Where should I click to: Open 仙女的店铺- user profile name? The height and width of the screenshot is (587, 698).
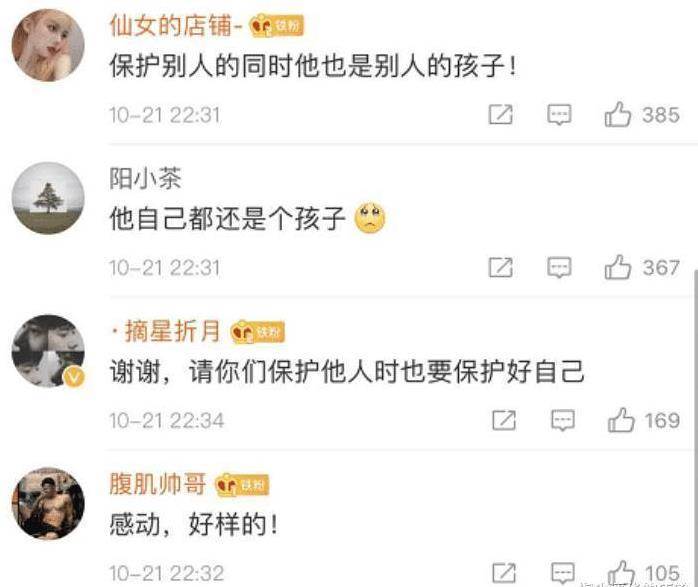[176, 25]
